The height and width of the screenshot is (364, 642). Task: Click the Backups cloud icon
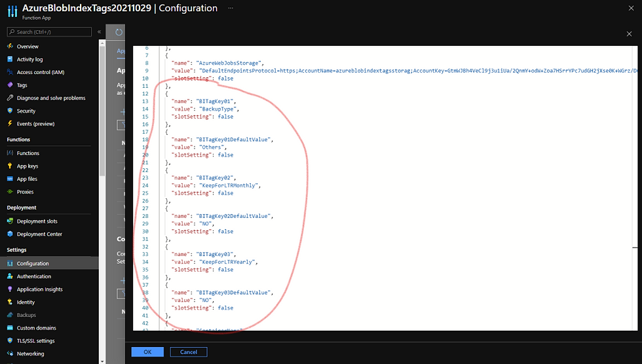(x=10, y=315)
